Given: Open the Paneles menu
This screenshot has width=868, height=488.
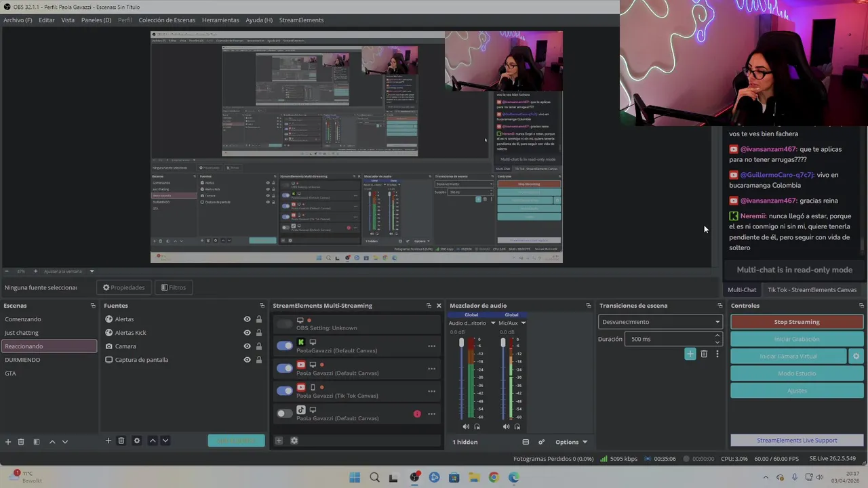Looking at the screenshot, I should 96,20.
